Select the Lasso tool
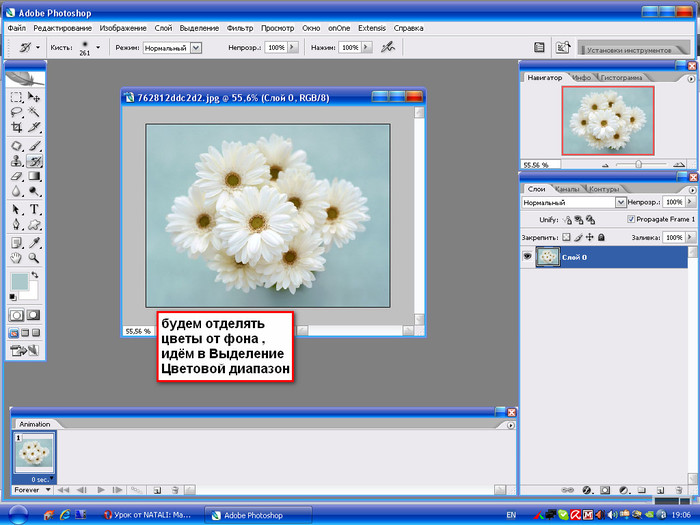This screenshot has height=525, width=700. coord(17,112)
